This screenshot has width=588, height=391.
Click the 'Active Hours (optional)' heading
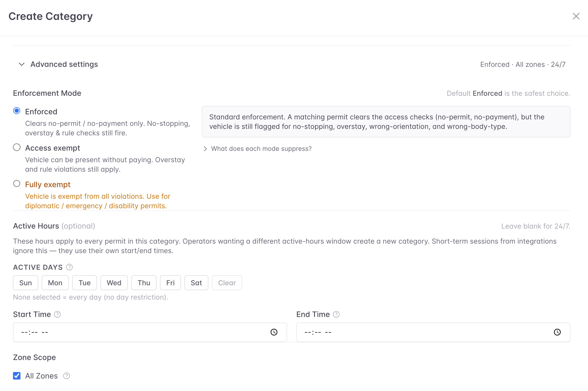[x=54, y=226]
